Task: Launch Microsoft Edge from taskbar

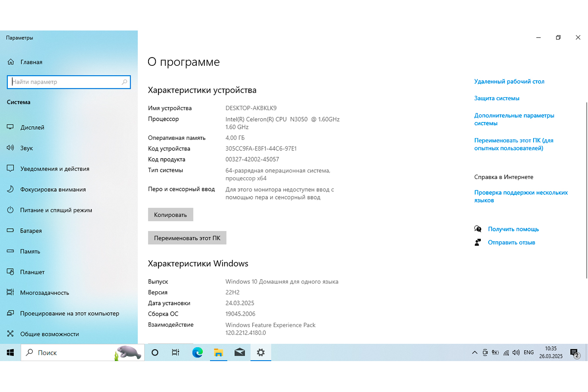Action: 197,352
